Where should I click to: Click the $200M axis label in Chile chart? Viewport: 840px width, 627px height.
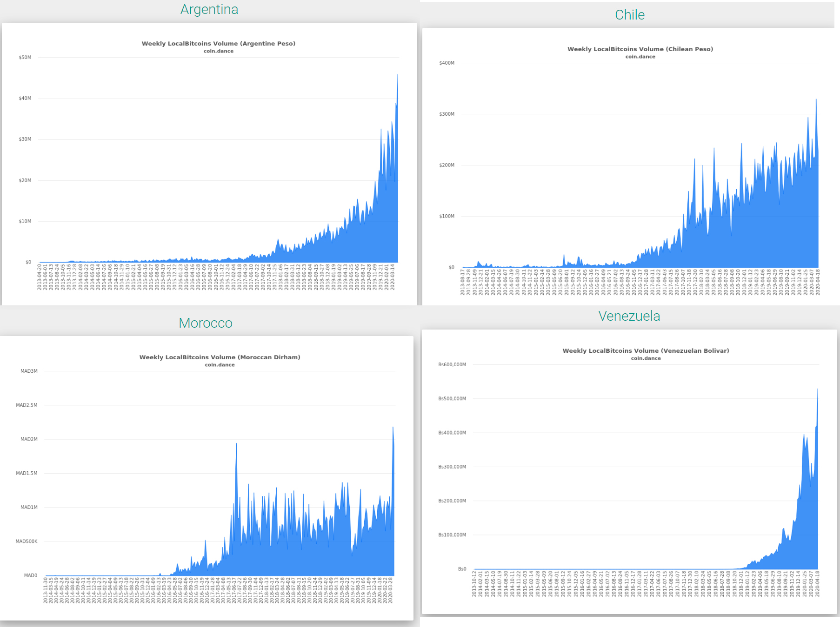pos(447,165)
